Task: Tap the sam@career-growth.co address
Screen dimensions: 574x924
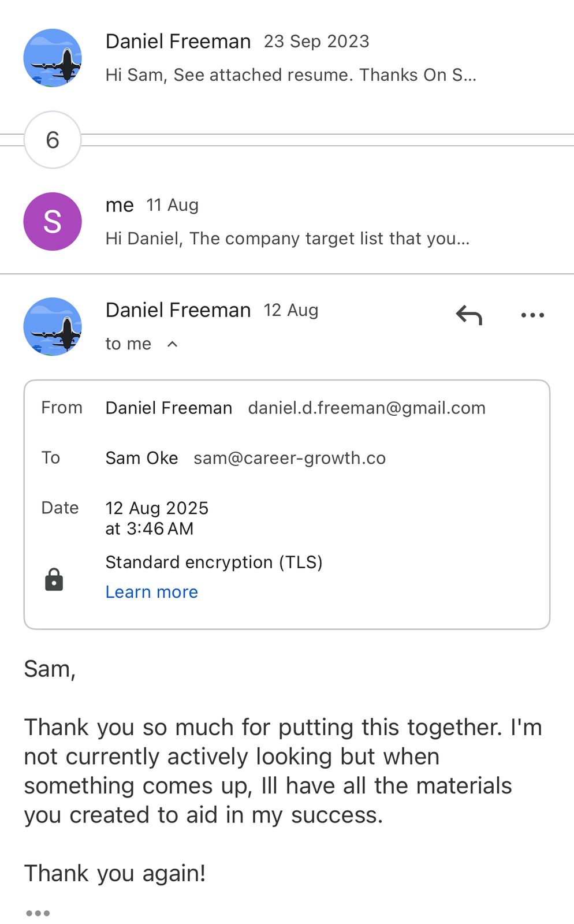Action: (x=289, y=458)
